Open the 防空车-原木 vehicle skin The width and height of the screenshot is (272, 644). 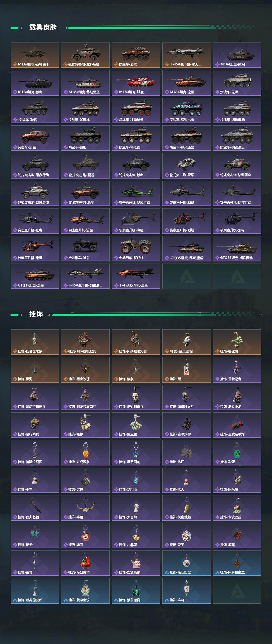click(136, 55)
